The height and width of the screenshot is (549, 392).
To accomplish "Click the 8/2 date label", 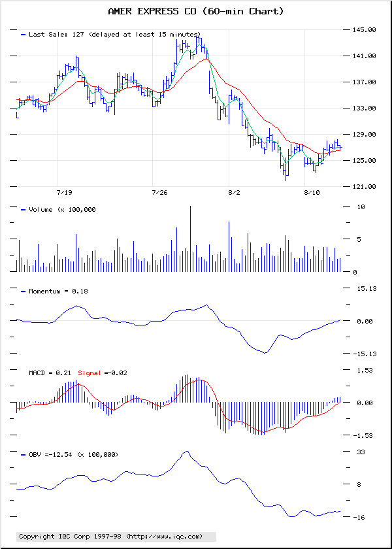I will click(x=234, y=193).
